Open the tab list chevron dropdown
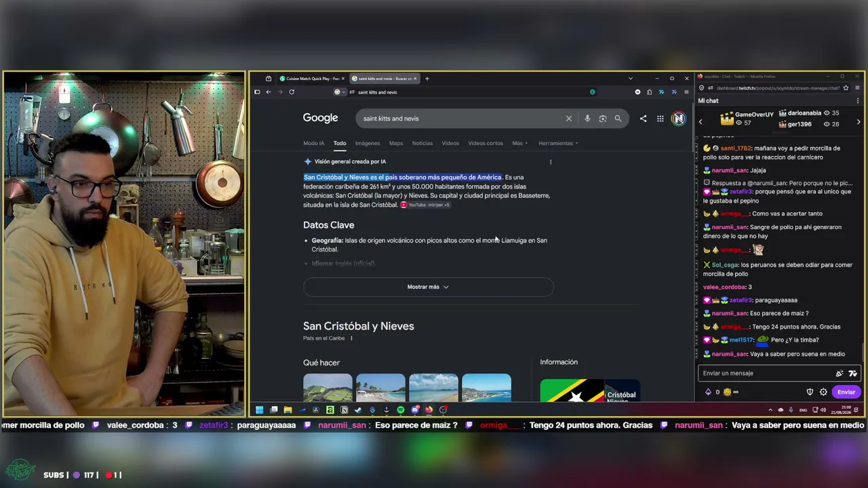Viewport: 868px width, 488px height. [x=631, y=79]
